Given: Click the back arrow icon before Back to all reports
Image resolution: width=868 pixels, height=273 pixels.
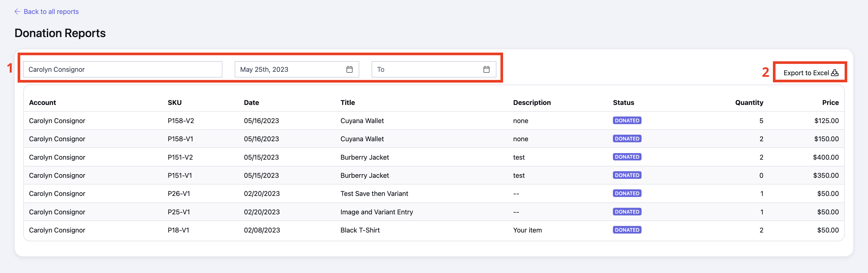Looking at the screenshot, I should coord(18,12).
